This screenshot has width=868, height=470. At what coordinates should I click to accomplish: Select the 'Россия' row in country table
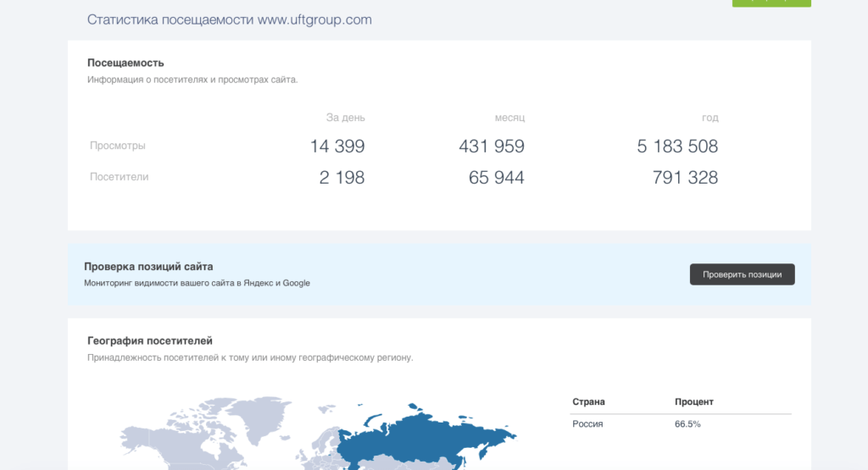[588, 423]
